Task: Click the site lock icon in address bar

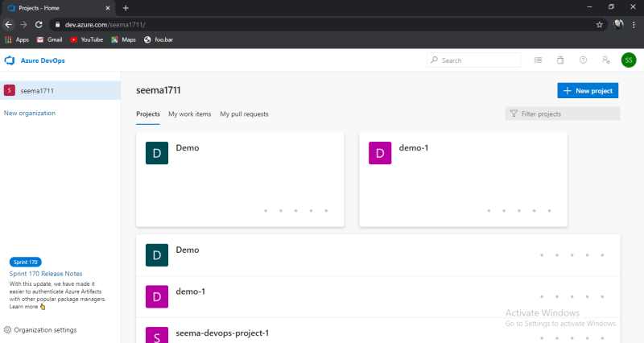Action: pyautogui.click(x=57, y=25)
